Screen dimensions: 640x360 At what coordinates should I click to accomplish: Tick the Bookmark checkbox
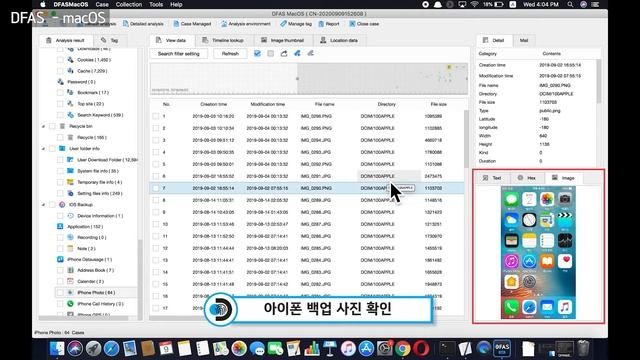(x=60, y=93)
